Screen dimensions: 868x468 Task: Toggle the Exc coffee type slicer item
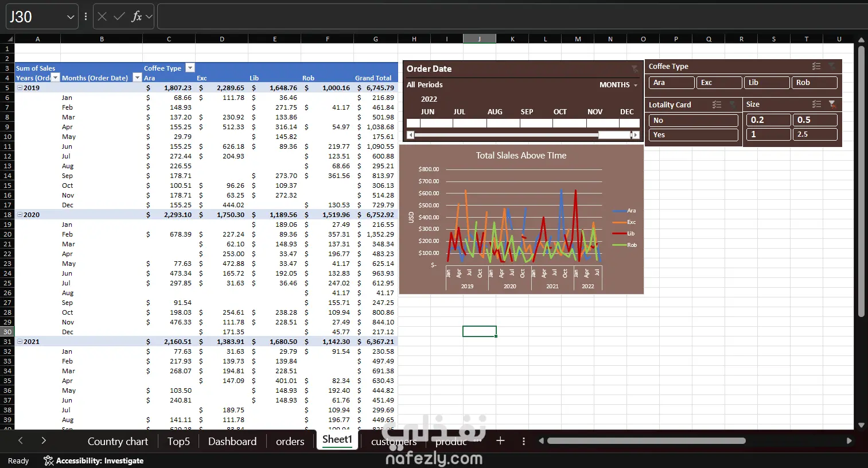pyautogui.click(x=719, y=83)
